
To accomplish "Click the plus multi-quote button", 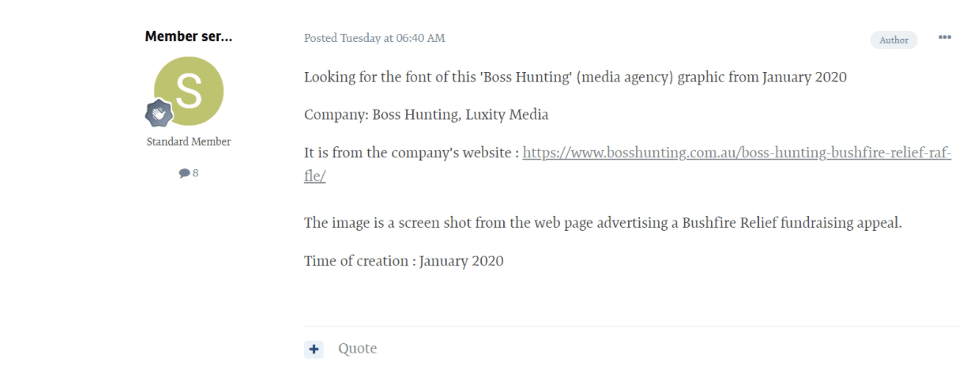I will tap(314, 349).
